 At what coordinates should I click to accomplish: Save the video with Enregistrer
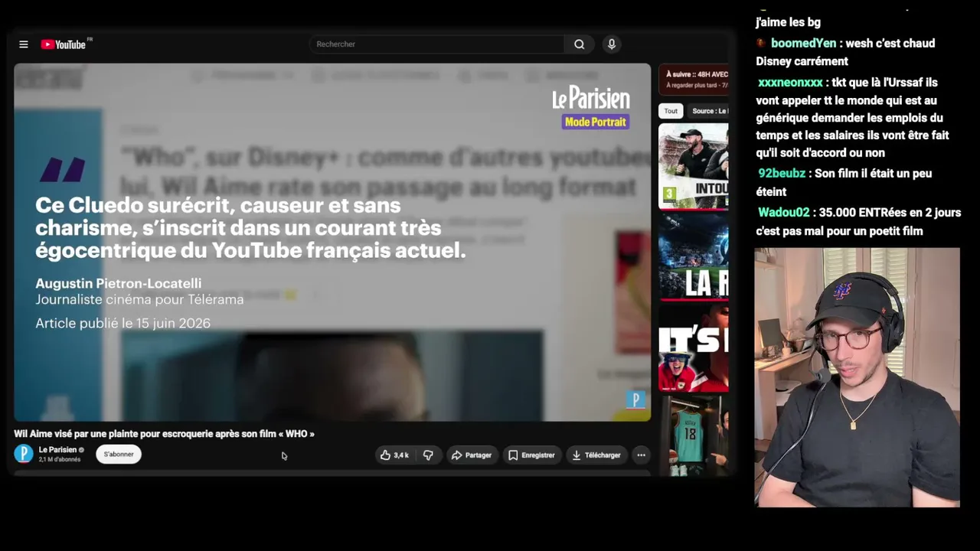point(531,455)
